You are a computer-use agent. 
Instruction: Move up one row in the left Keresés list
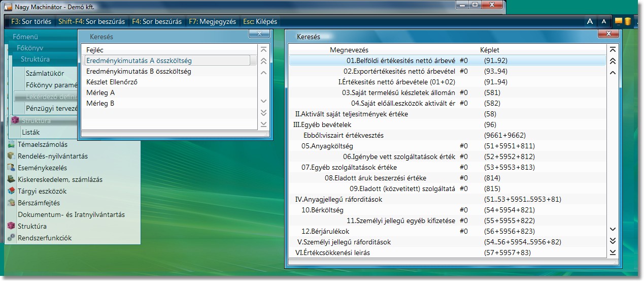click(x=263, y=72)
